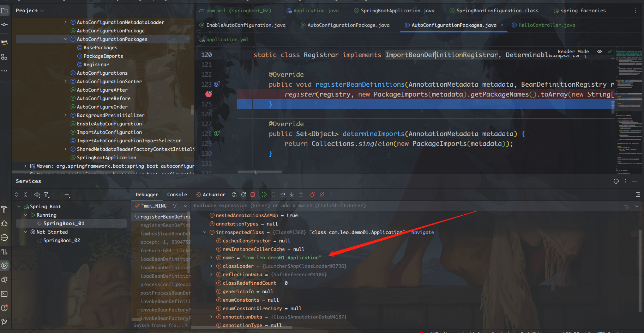This screenshot has width=644, height=333.
Task: Rerun SpringBoot_01 with the rerun icon
Action: click(234, 195)
